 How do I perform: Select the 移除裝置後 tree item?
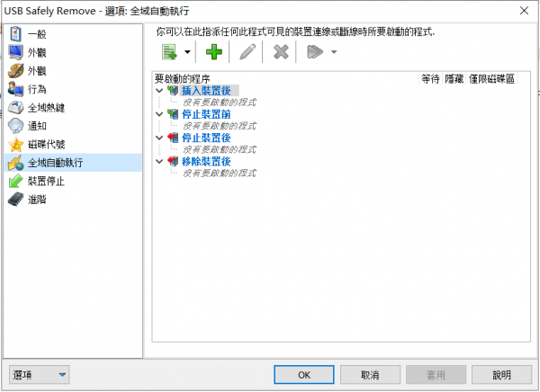point(206,161)
